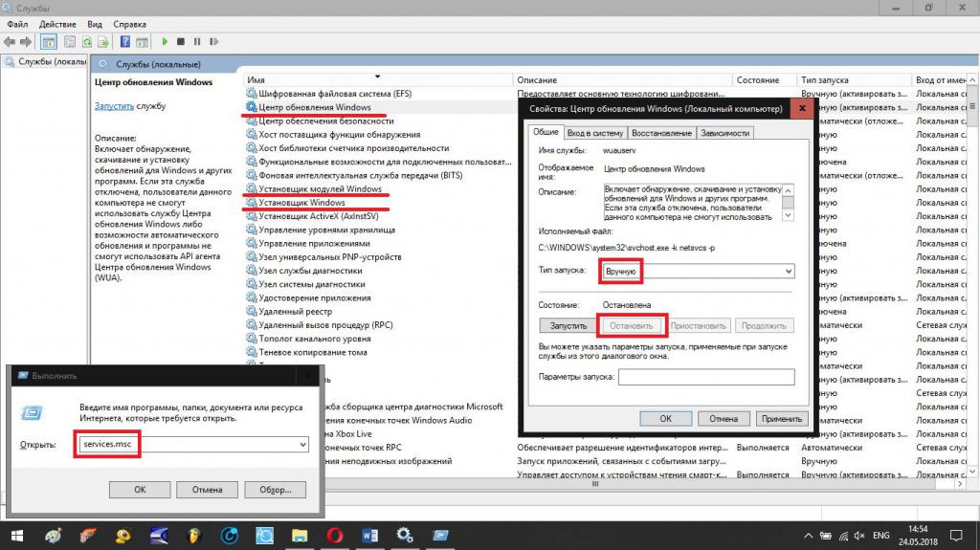Viewport: 980px width, 550px height.
Task: Open File Explorer from the taskbar
Action: [x=300, y=536]
